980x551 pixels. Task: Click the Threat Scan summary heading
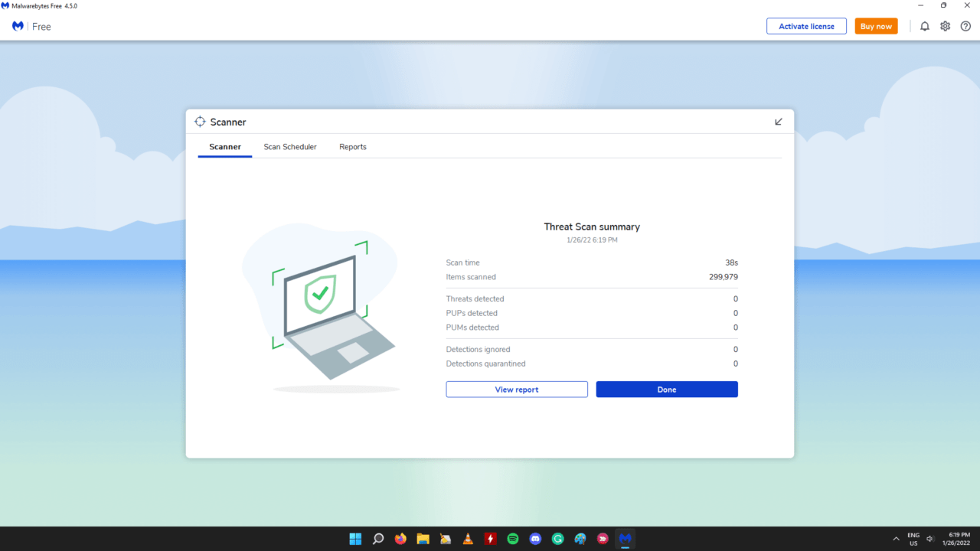click(x=592, y=227)
